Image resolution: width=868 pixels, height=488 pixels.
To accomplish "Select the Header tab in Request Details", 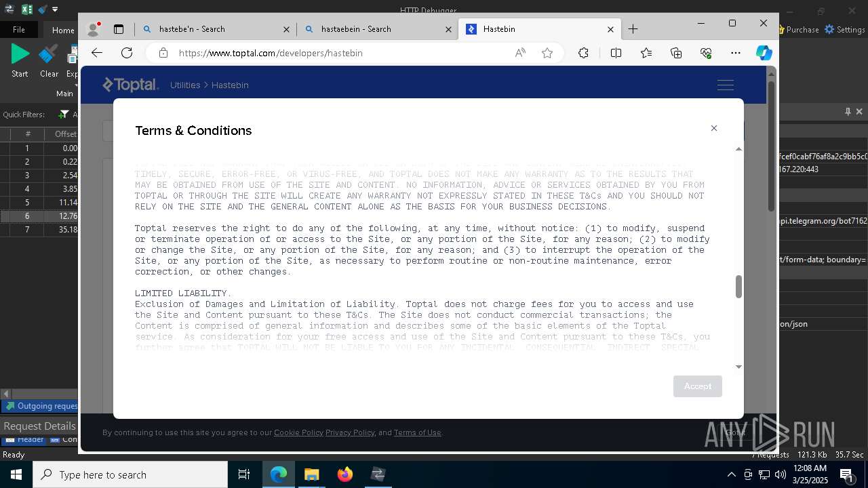I will point(24,440).
